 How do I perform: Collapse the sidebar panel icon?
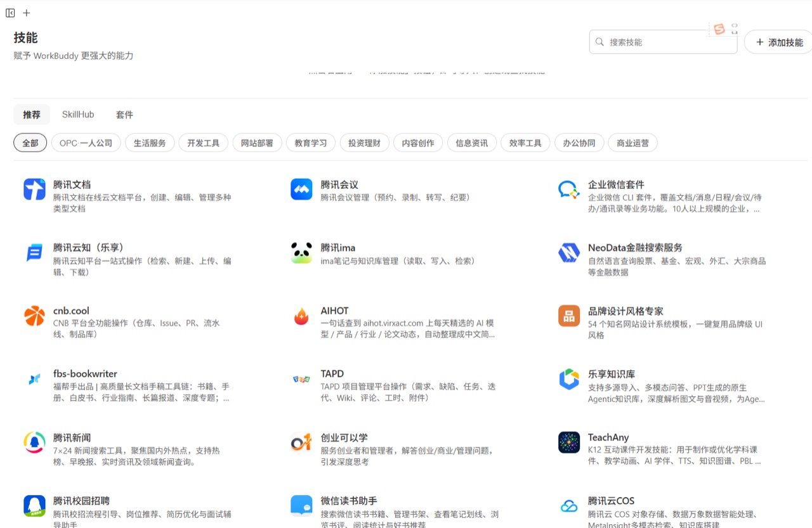point(10,13)
